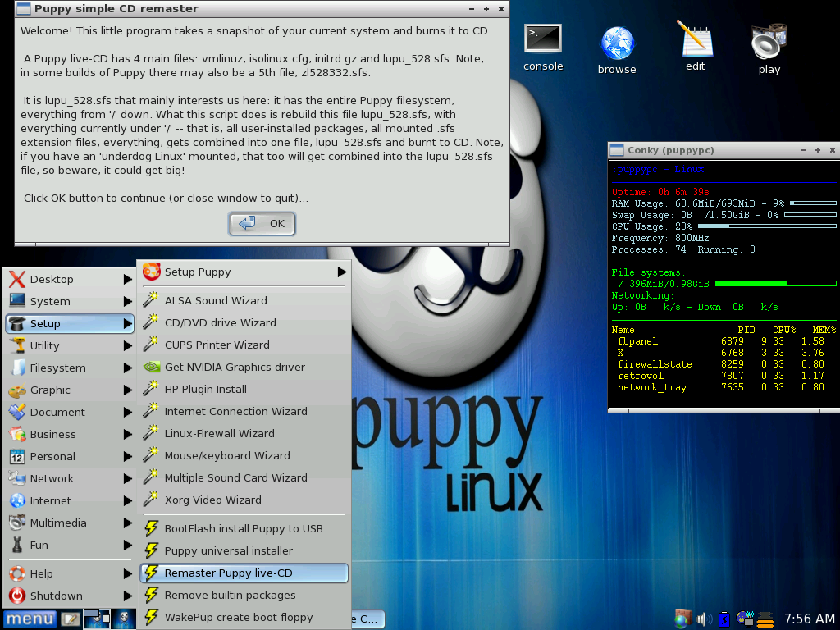The height and width of the screenshot is (630, 840).
Task: Click the Puppy simple CD remaster title bar
Action: point(262,8)
